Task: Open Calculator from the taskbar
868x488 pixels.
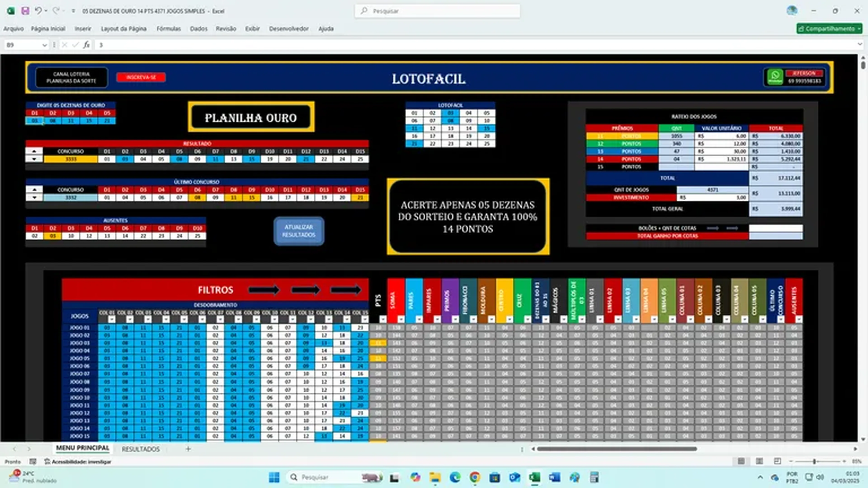Action: click(594, 477)
